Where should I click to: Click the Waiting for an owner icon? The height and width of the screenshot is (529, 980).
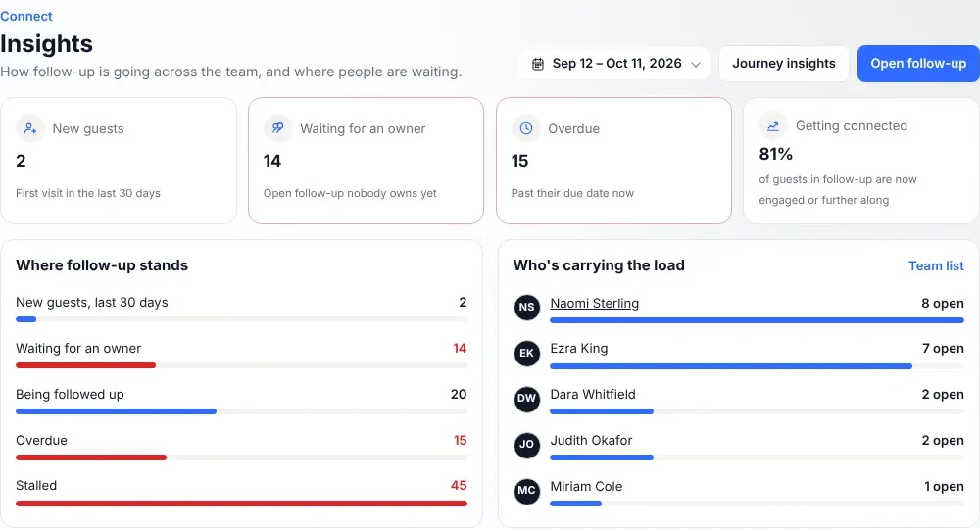pyautogui.click(x=277, y=128)
